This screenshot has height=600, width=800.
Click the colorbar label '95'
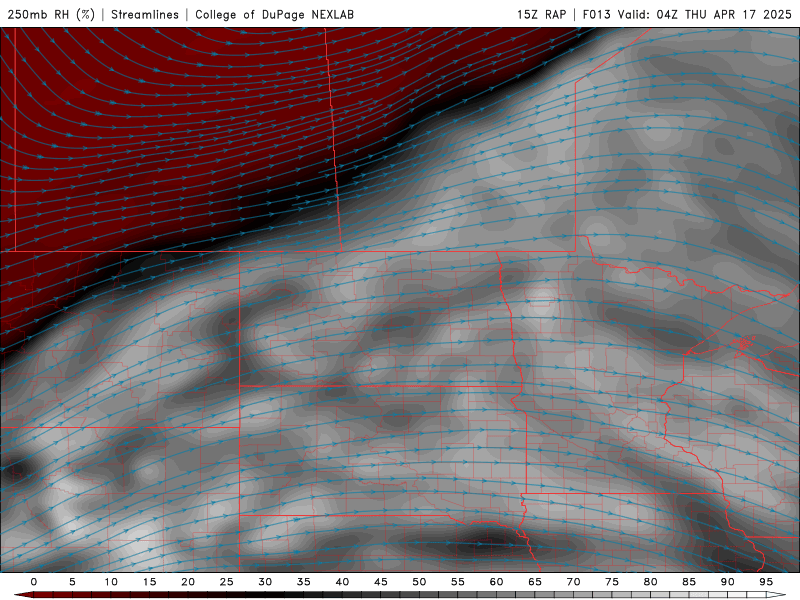click(766, 582)
